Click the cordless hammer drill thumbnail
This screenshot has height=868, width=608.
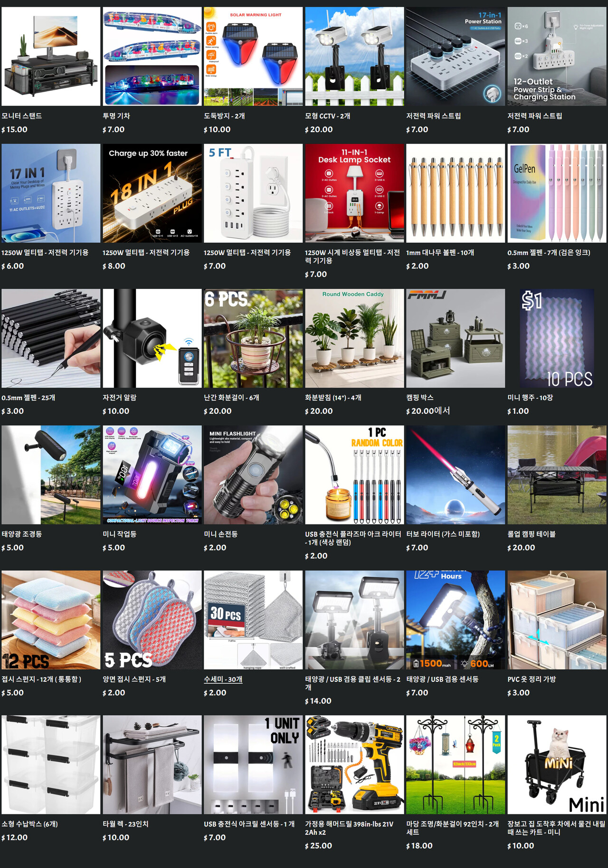(354, 765)
